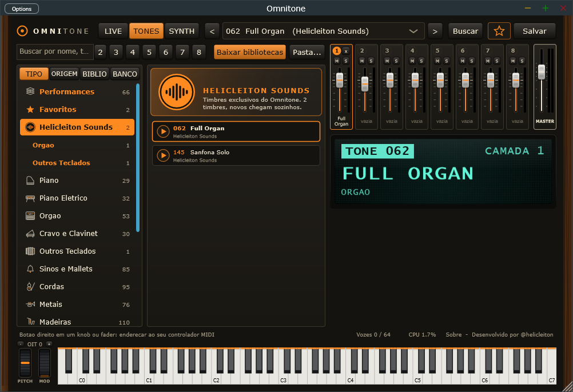Viewport: 573px width, 392px height.
Task: Select preset slot button 2
Action: tap(100, 52)
